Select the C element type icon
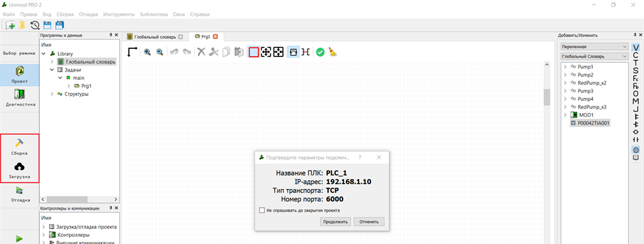 636,56
